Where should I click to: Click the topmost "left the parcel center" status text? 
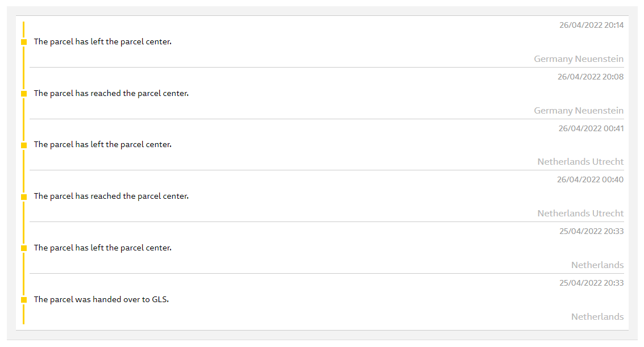tap(102, 42)
